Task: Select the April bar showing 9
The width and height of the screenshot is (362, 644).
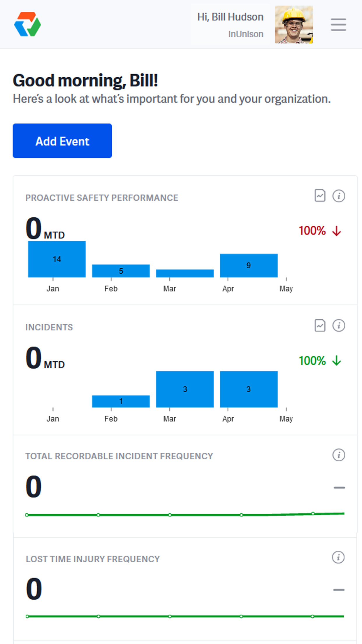Action: [x=249, y=265]
